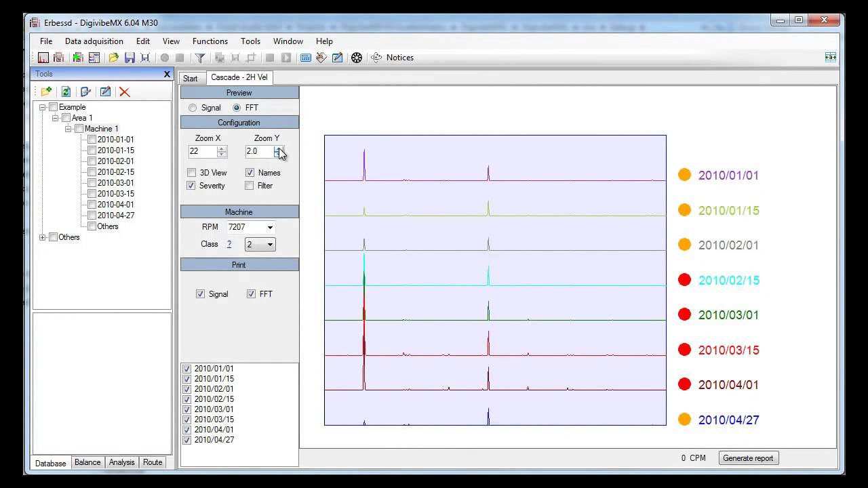Click the funnel filter toolbar icon
This screenshot has height=488, width=868.
(200, 58)
